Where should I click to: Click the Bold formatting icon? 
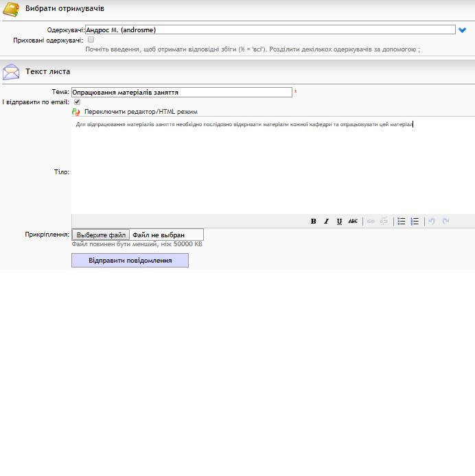313,222
